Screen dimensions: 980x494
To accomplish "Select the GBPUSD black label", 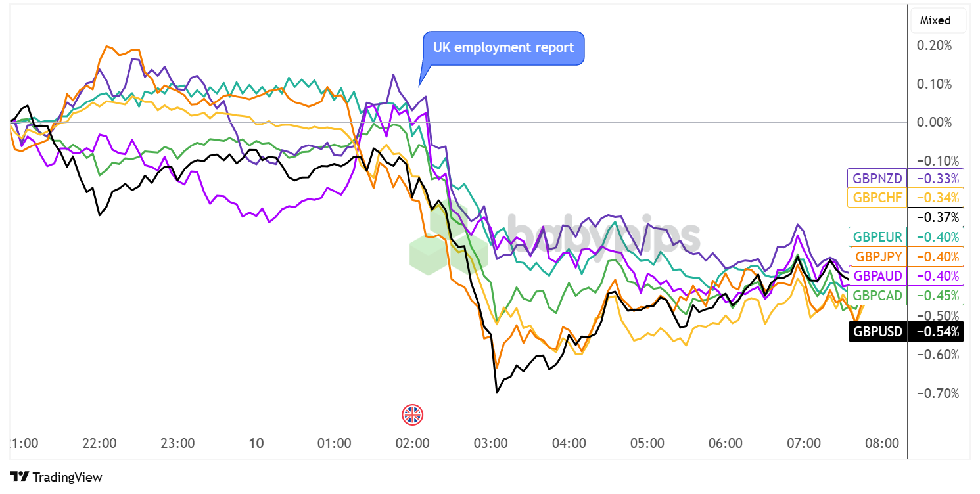I will tap(877, 331).
